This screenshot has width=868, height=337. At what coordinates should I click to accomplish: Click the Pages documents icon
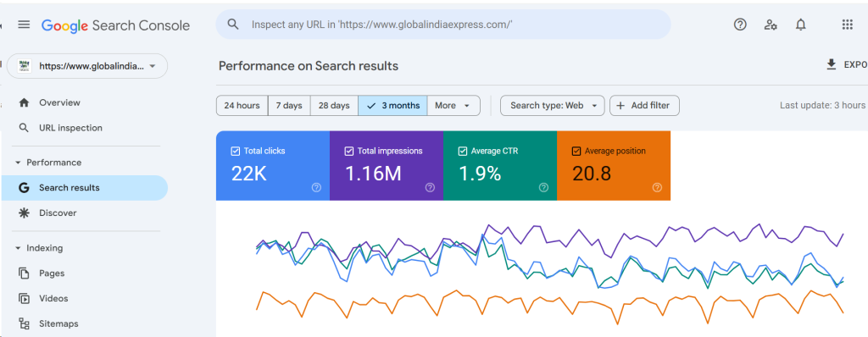pyautogui.click(x=24, y=273)
